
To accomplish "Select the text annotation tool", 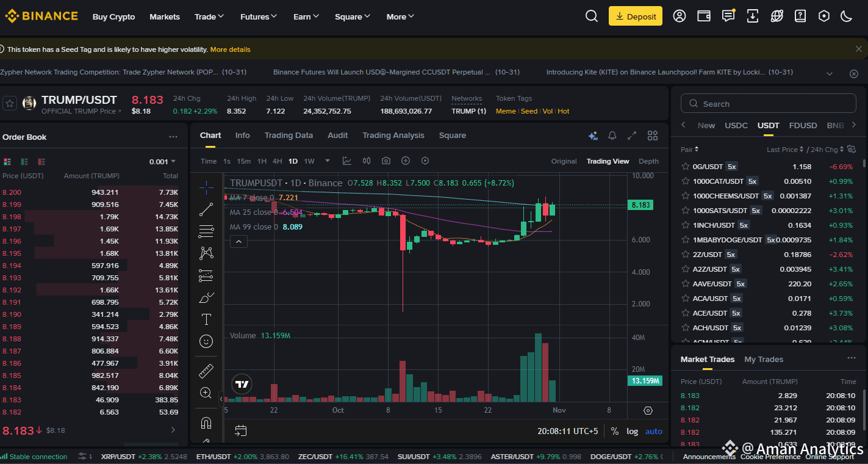I will tap(206, 319).
